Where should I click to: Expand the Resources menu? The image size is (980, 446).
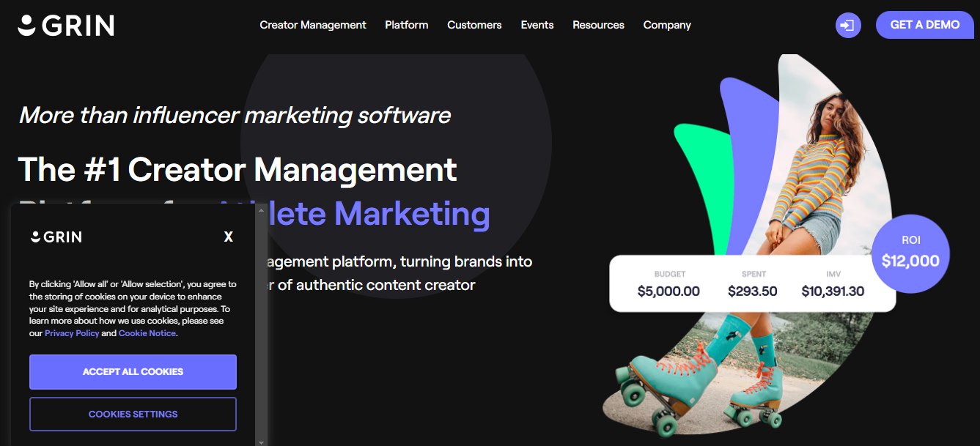598,25
